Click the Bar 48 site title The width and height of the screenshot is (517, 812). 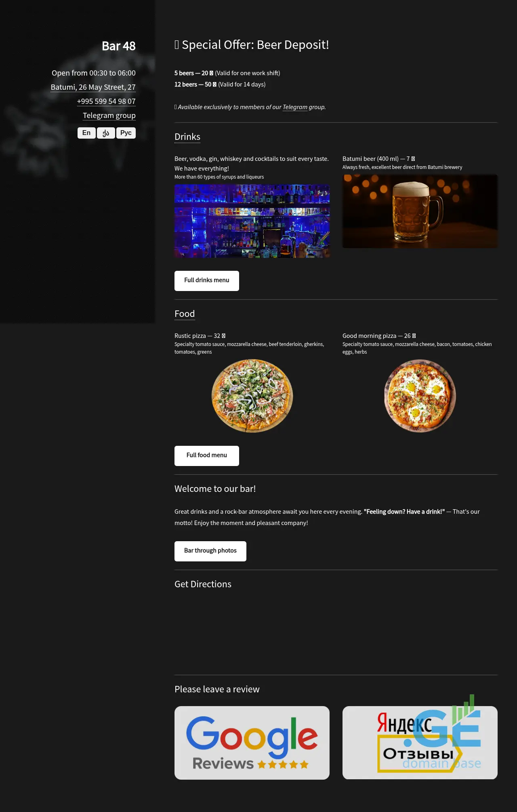(x=119, y=46)
